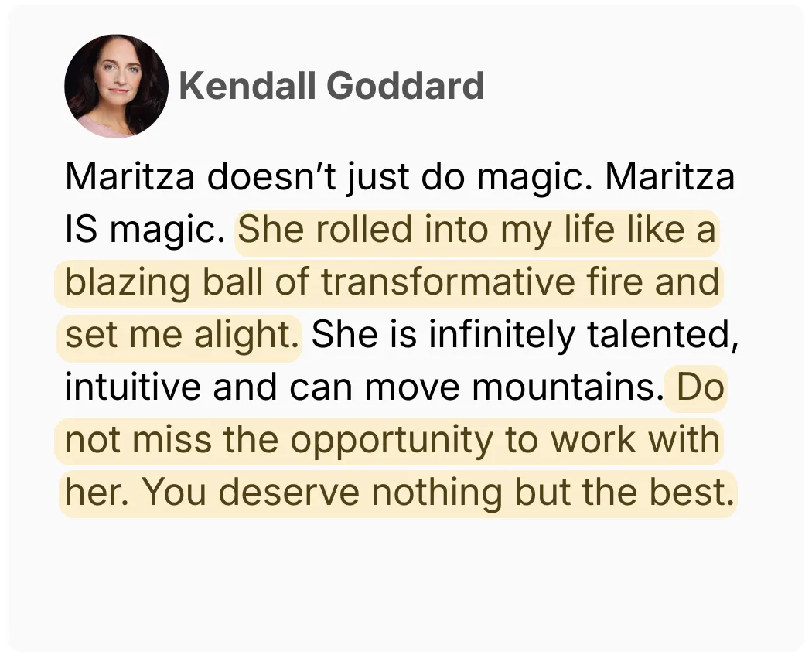The image size is (812, 665).
Task: Click highlighted sentence "You deserve nothing but the best."
Action: click(x=437, y=493)
